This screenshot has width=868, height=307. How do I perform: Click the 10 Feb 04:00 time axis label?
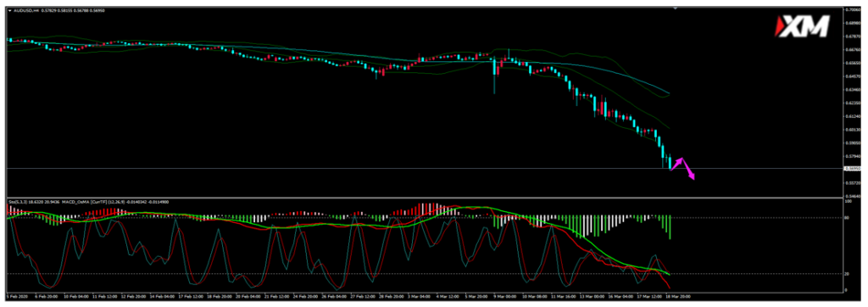pyautogui.click(x=77, y=296)
